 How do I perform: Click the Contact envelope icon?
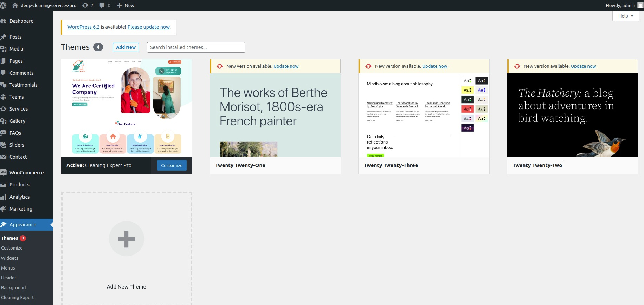3,157
